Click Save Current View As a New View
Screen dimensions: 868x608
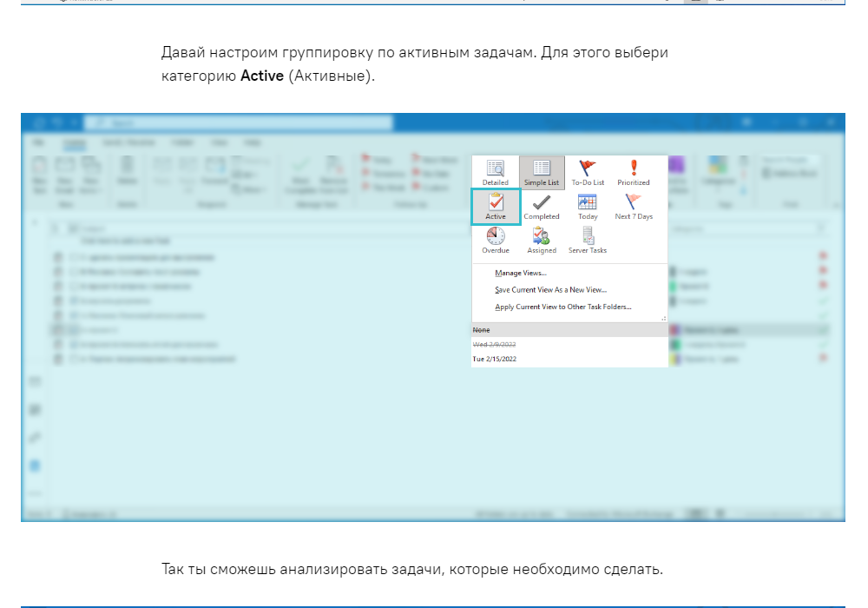[x=550, y=290]
